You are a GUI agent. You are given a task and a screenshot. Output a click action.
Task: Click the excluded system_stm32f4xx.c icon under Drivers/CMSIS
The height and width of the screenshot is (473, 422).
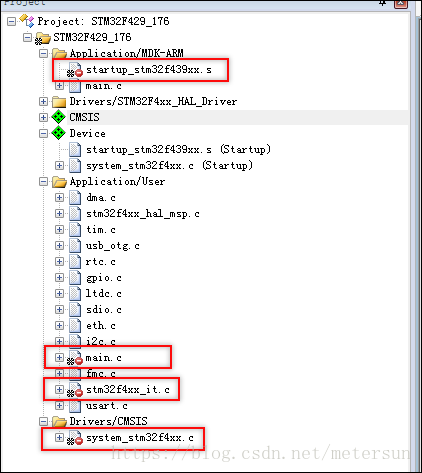click(75, 438)
